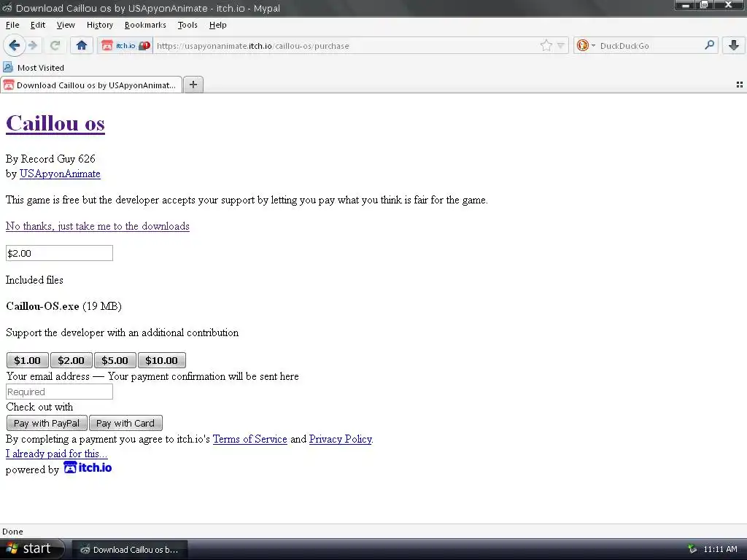The height and width of the screenshot is (560, 747).
Task: Reload the page with the refresh icon
Action: 55,46
